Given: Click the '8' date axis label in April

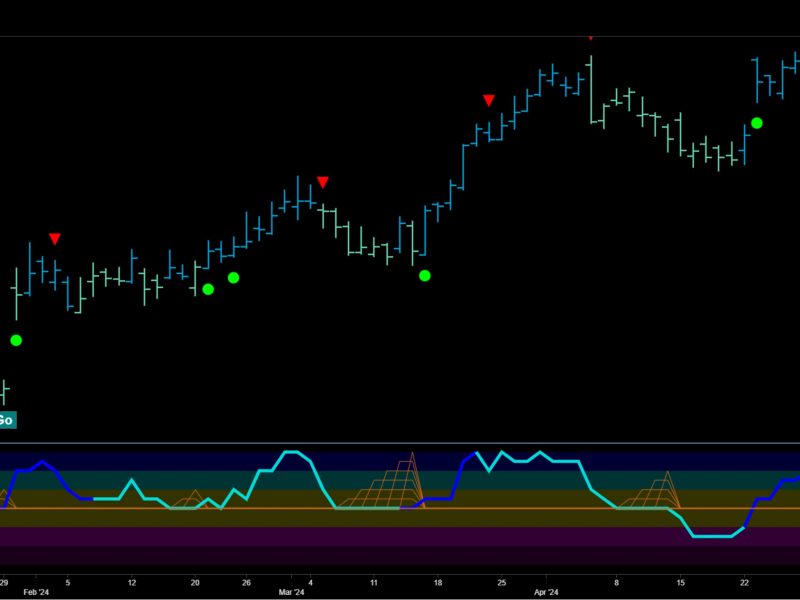Looking at the screenshot, I should click(x=616, y=583).
